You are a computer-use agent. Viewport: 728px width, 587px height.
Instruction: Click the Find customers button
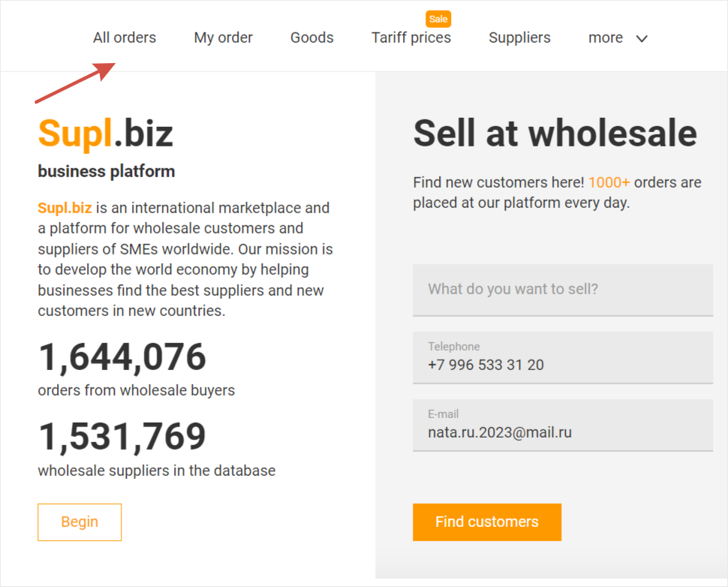(486, 522)
